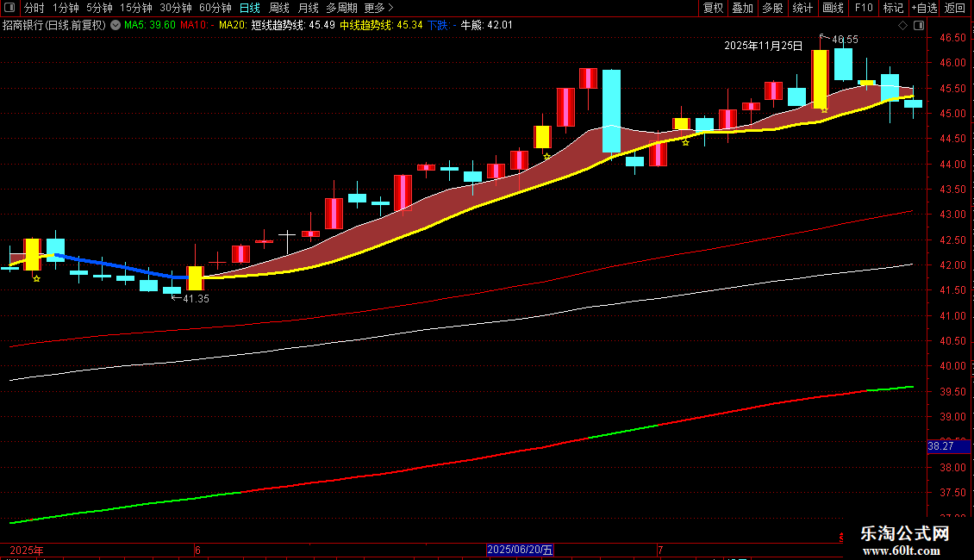974x560 pixels.
Task: Open the indicator dropdown beside 招商银行 title
Action: [116, 25]
